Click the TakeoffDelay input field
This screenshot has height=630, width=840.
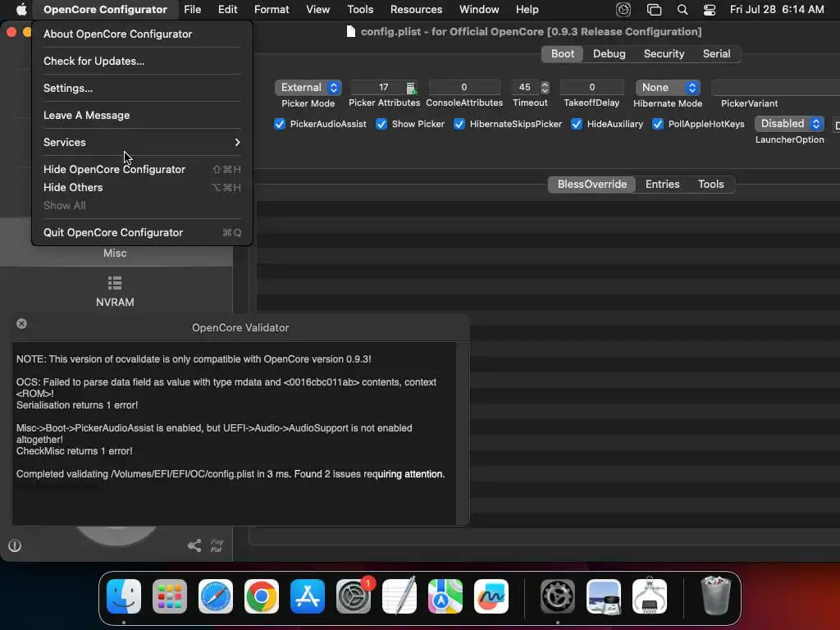tap(592, 87)
